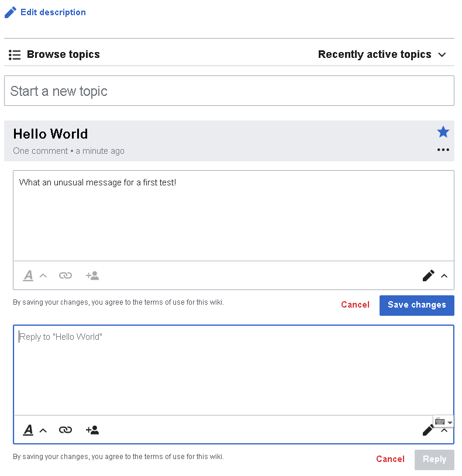The width and height of the screenshot is (462, 476).
Task: Mention a user from the reply toolbar
Action: (x=92, y=430)
